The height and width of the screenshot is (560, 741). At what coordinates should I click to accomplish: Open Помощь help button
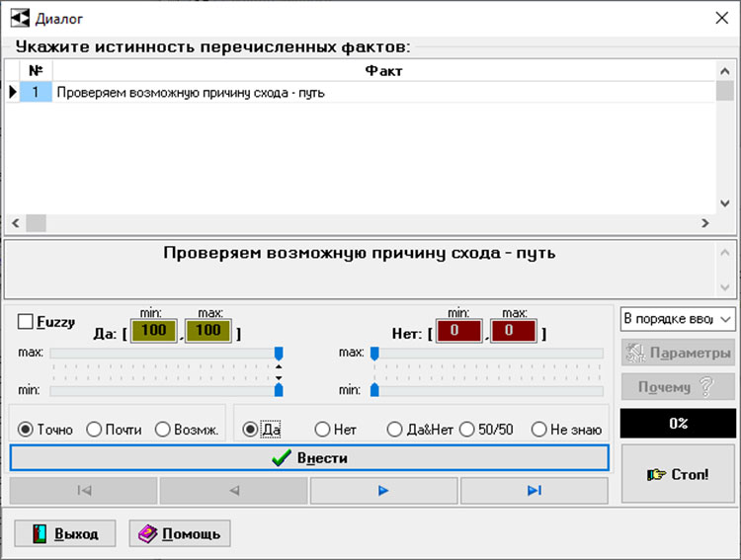pos(180,534)
